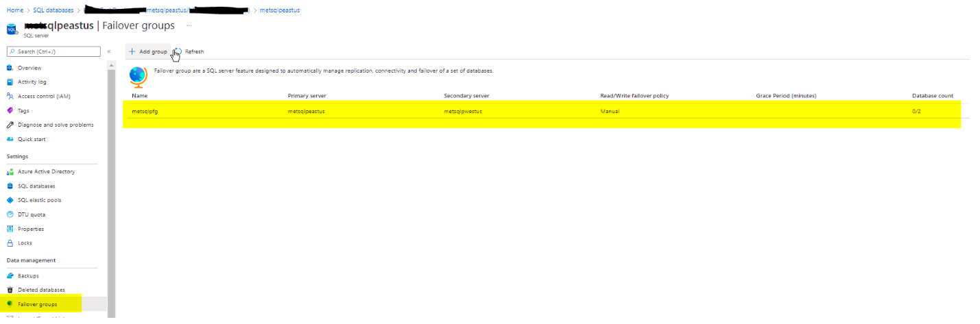Click the Deleted databases trash icon
The height and width of the screenshot is (324, 980).
pyautogui.click(x=10, y=290)
